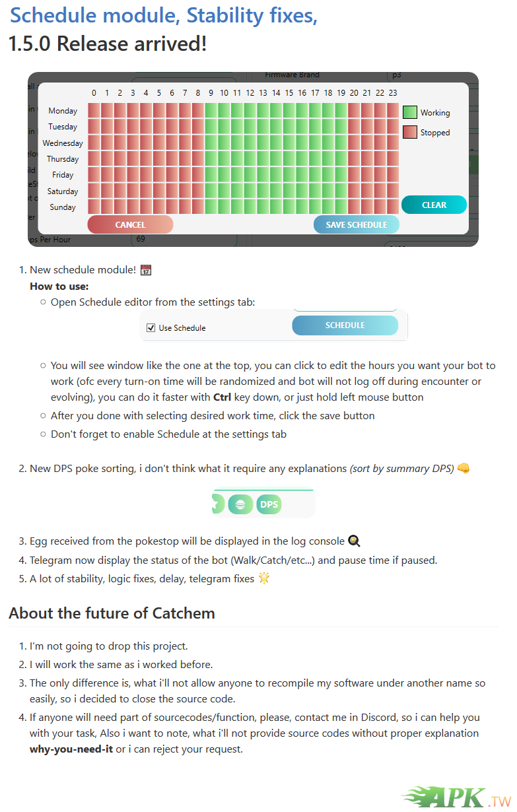
Task: Click the Monday hour 0 schedule cell
Action: 94,111
